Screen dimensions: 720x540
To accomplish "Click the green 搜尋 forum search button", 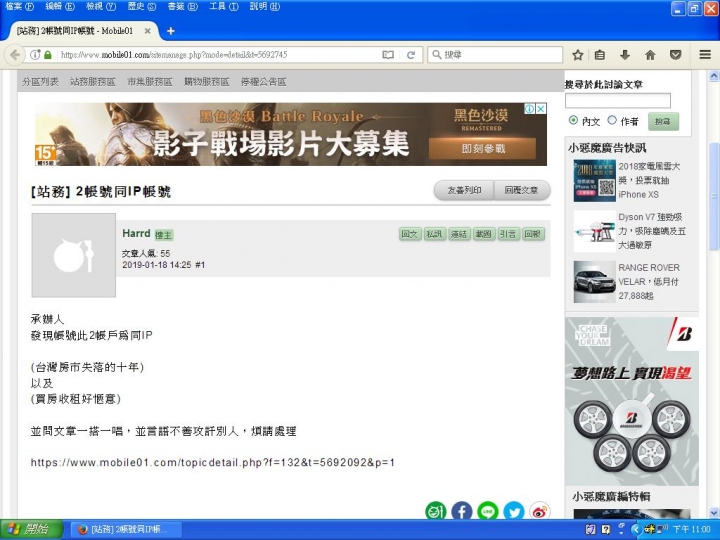I will coord(663,122).
